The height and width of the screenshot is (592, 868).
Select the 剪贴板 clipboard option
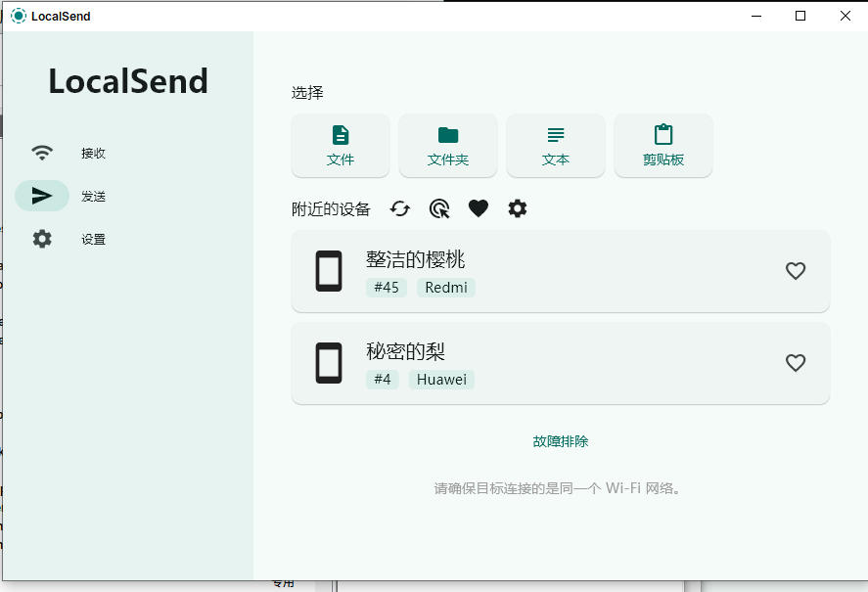663,146
